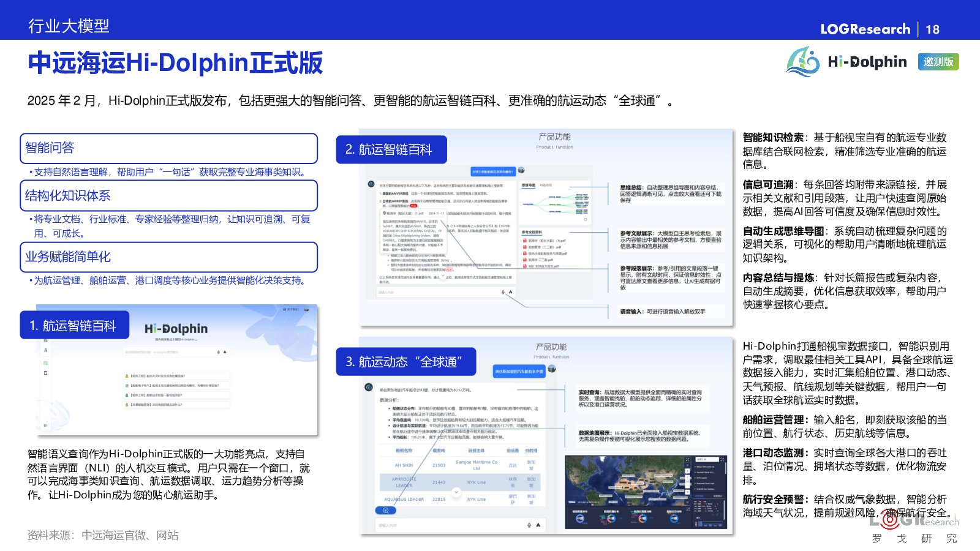The image size is (980, 551).
Task: Click the fullscreen icon under the mind map
Action: click(x=586, y=219)
